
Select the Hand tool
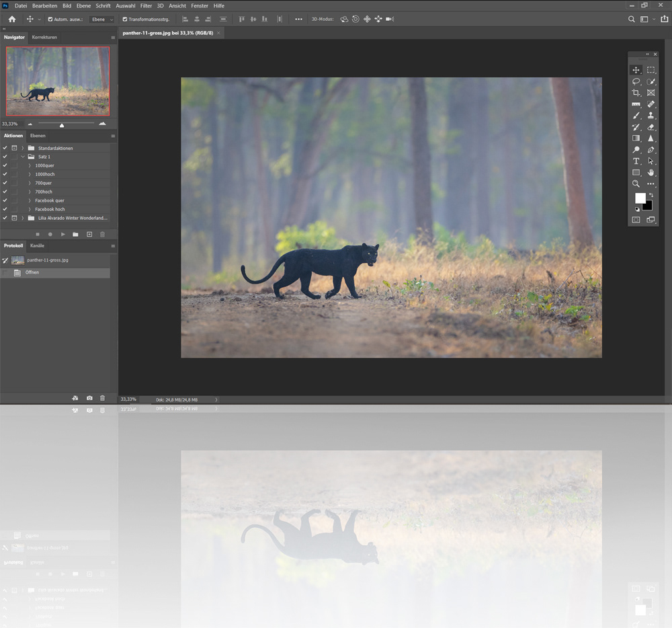tap(651, 172)
